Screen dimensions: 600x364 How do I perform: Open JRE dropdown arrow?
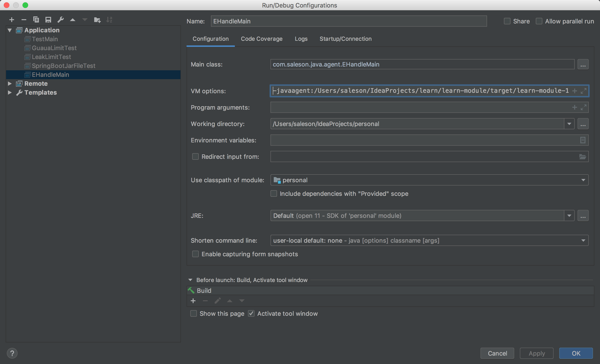(569, 215)
